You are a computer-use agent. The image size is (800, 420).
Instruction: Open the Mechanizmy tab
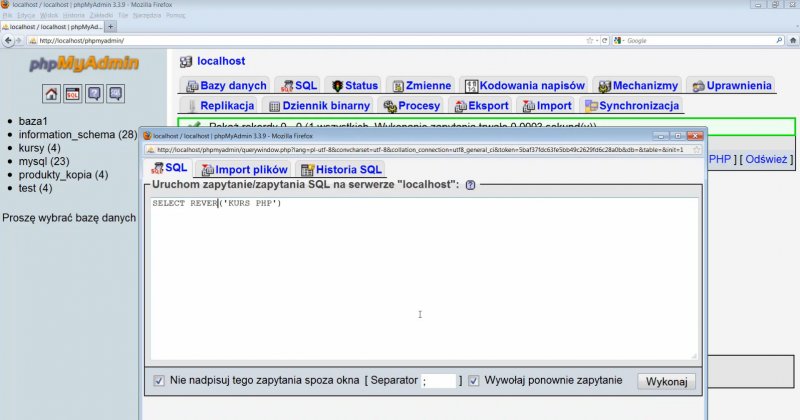pos(637,86)
